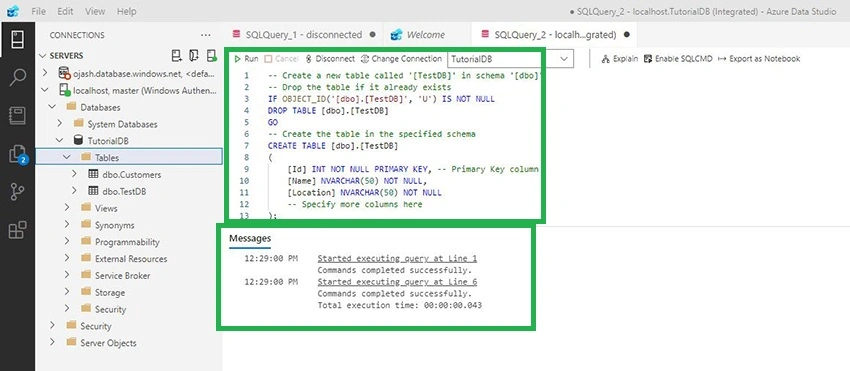Switch to the SQLQuery_1 disconnected tab

(304, 35)
